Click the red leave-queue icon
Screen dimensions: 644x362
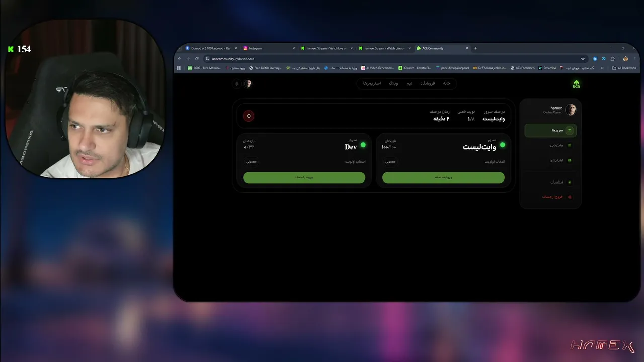click(248, 116)
